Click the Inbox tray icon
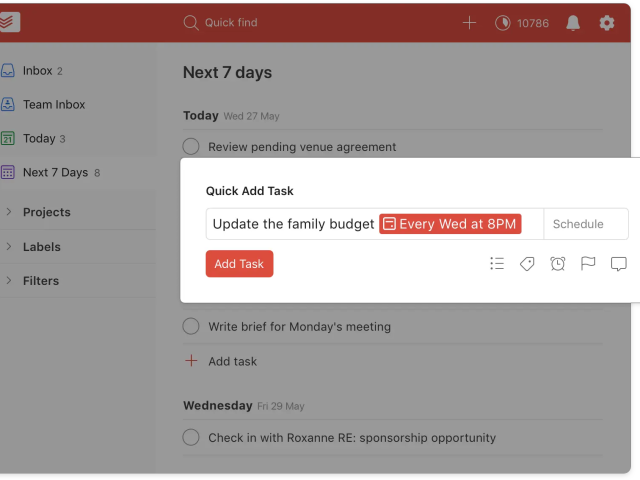640x480 pixels. point(8,71)
